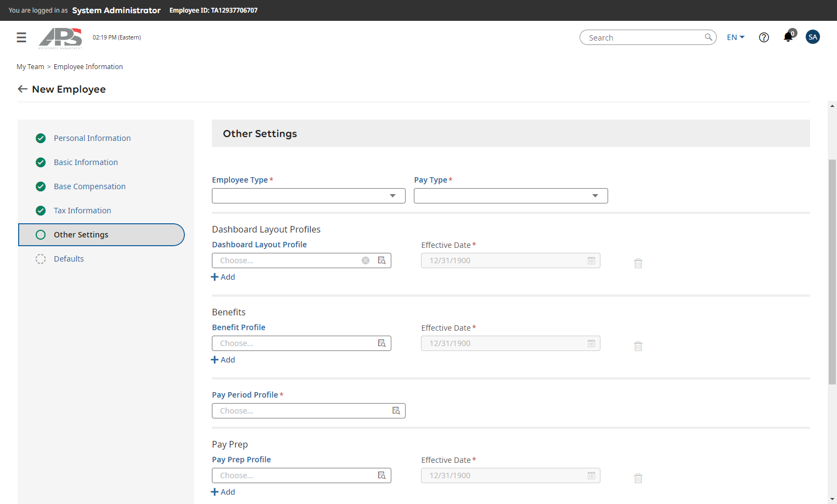Open the notifications bell
The image size is (837, 504).
[788, 37]
